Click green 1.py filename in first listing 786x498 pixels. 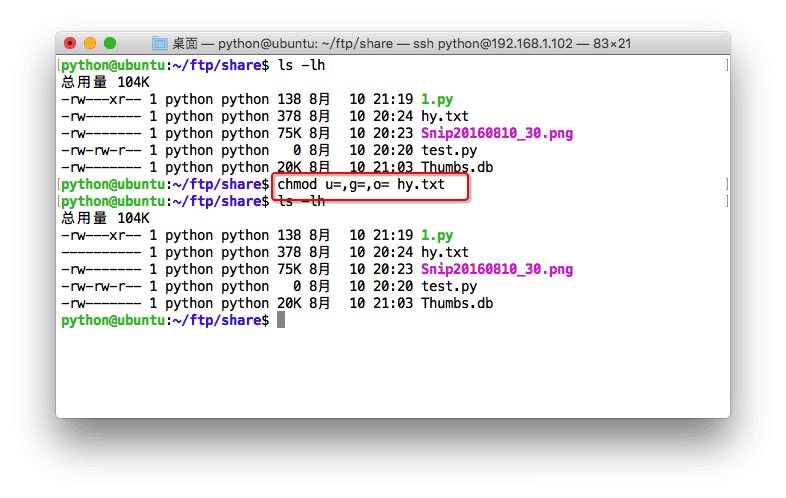point(437,100)
